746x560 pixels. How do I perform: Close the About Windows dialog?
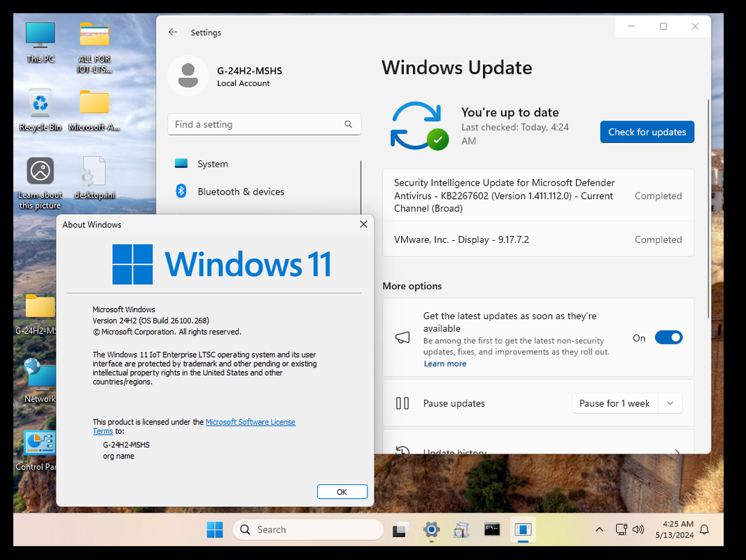pos(363,224)
